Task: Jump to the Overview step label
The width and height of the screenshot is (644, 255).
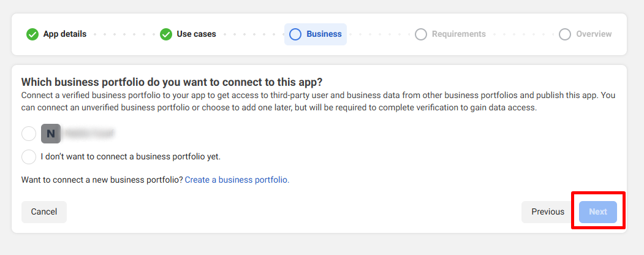Action: coord(594,34)
